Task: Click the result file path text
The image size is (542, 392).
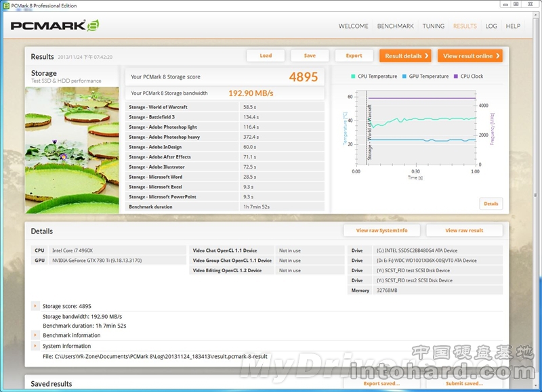Action: [x=155, y=356]
